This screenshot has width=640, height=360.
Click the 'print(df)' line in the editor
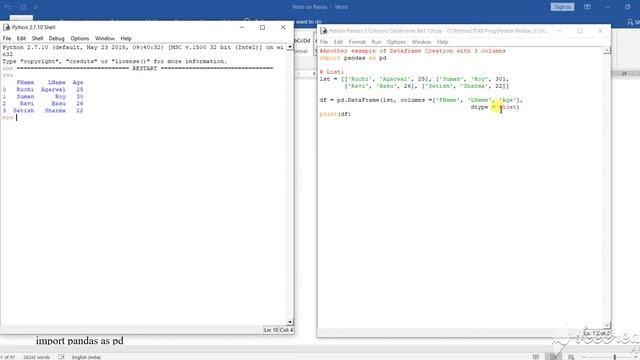335,114
